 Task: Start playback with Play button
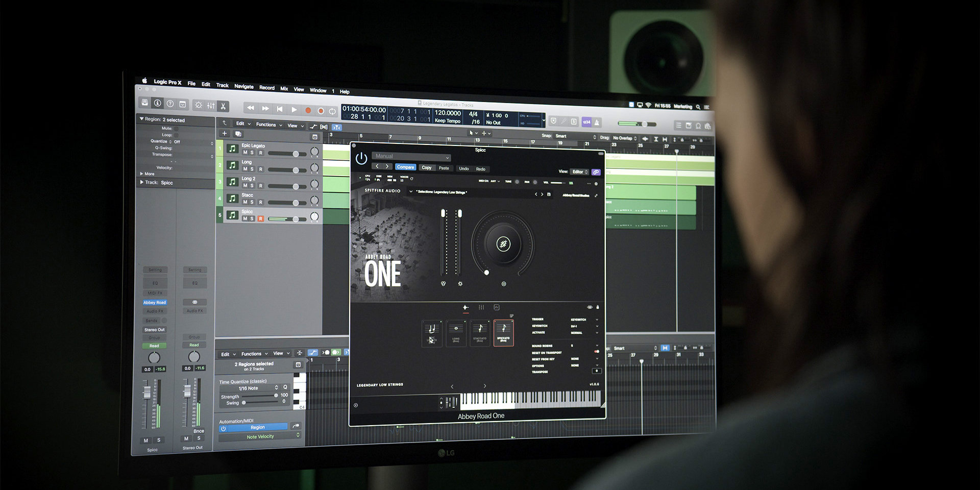(294, 109)
